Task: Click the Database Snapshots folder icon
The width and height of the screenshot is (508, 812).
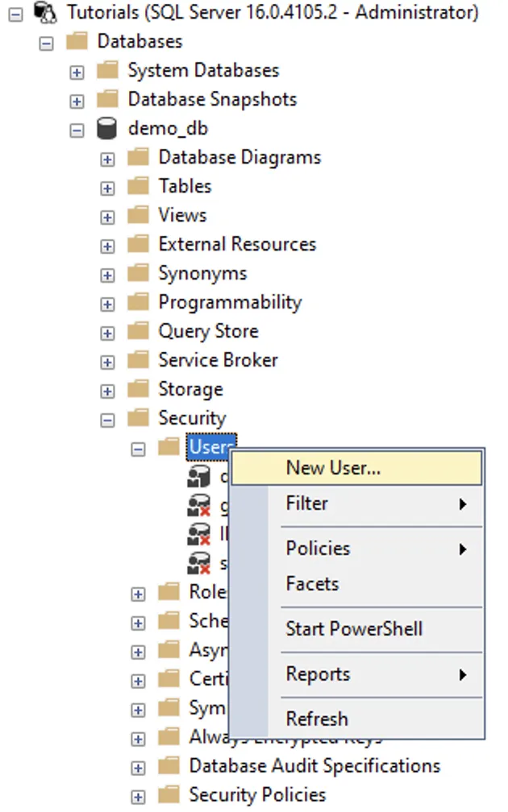Action: [x=107, y=99]
